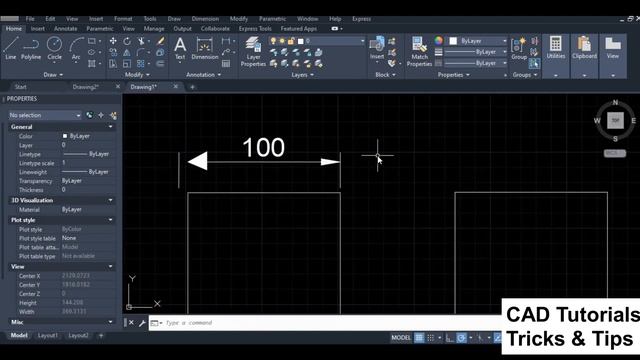Select the Stretch tool
This screenshot has height=360, width=640.
point(113,64)
